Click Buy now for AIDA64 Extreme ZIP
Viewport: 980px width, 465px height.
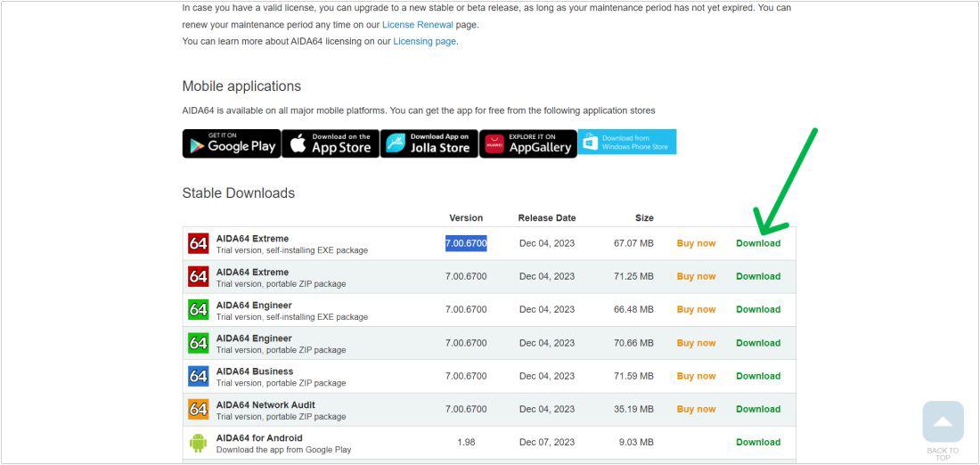point(697,276)
